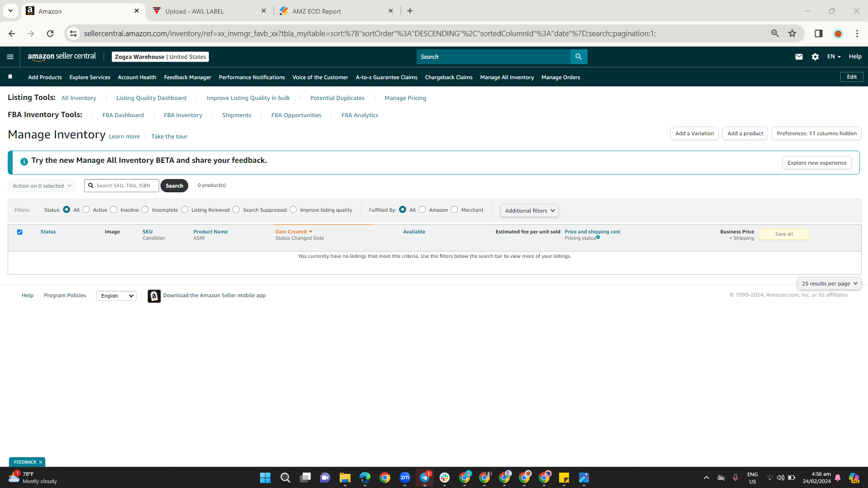Click the Amazon Seller Central logo
Screen dimensions: 868x488
(x=62, y=57)
